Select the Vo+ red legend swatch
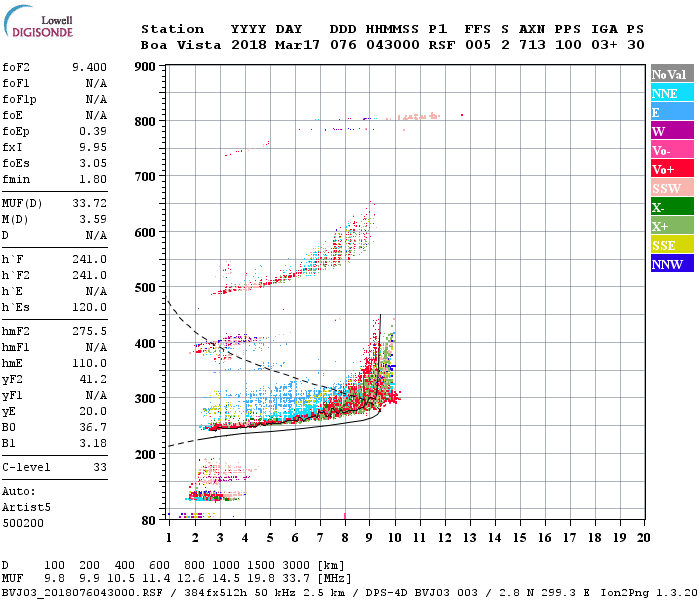 [x=672, y=169]
